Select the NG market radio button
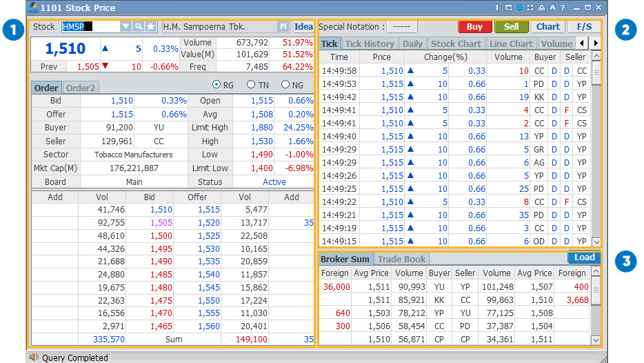The height and width of the screenshot is (363, 644). [x=285, y=85]
